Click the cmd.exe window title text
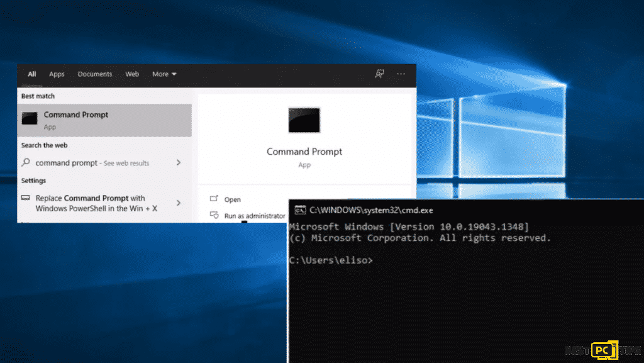Image resolution: width=644 pixels, height=363 pixels. [x=371, y=210]
